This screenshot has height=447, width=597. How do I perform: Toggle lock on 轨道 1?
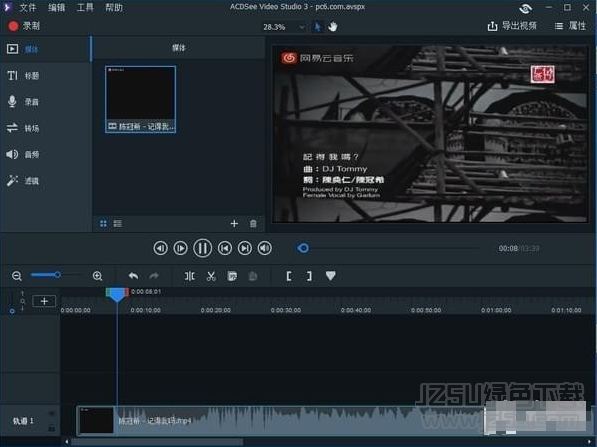51,428
